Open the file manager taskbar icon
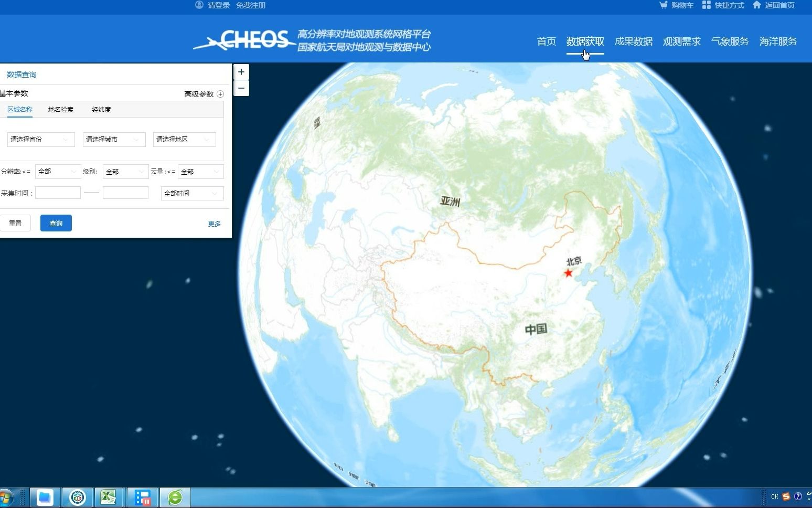 (45, 497)
